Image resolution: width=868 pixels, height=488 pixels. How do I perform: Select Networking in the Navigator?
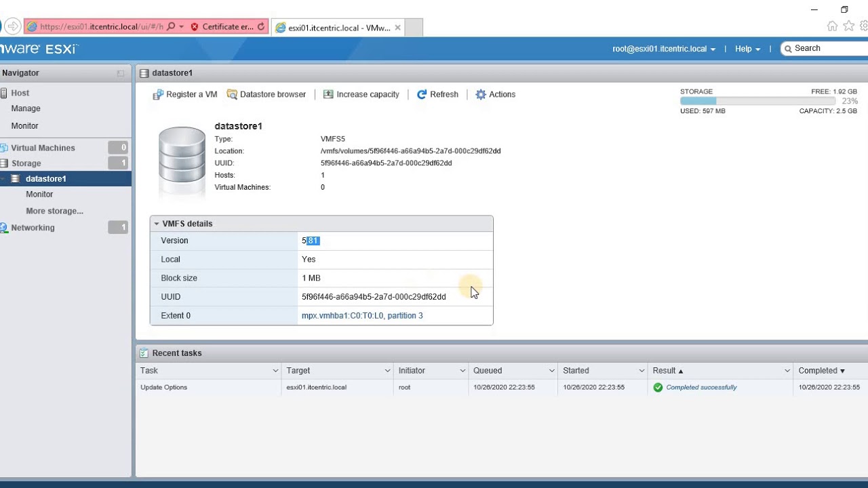pyautogui.click(x=33, y=228)
